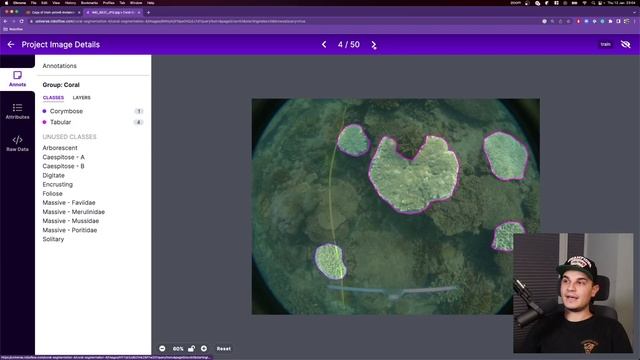Click the Digitate unused class
The height and width of the screenshot is (360, 640).
pos(53,176)
